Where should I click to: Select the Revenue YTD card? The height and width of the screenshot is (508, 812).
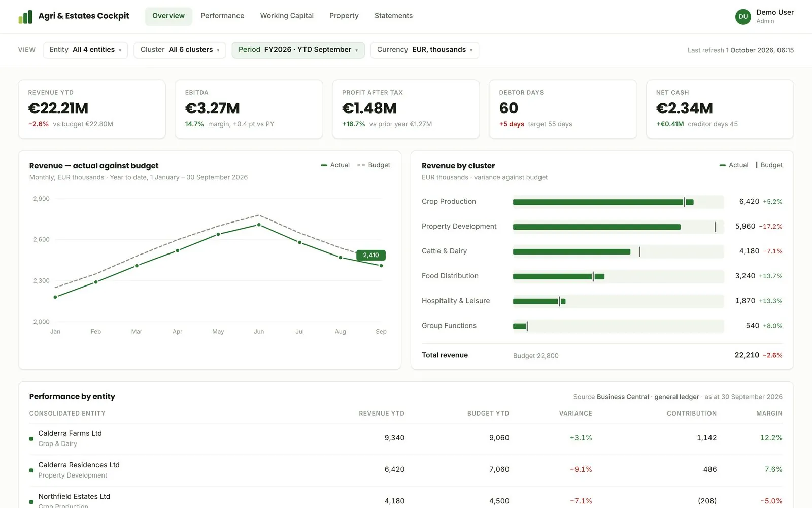pyautogui.click(x=92, y=109)
